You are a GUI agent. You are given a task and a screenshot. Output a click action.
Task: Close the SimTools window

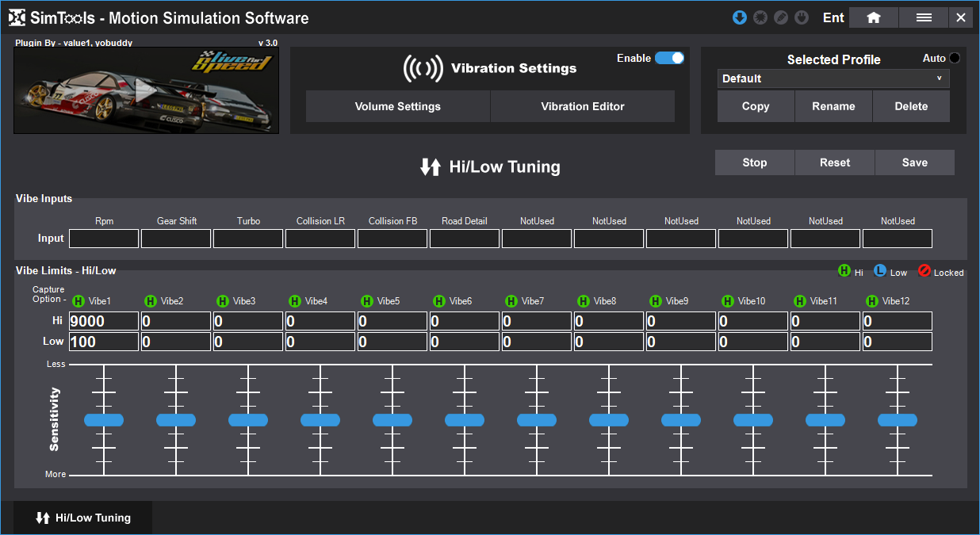(961, 17)
